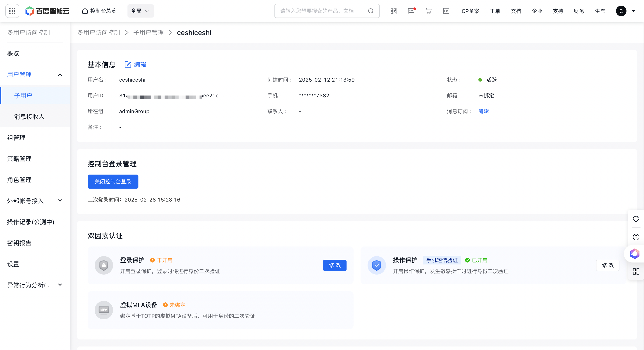This screenshot has height=350, width=644.
Task: Select 子用户 in the sidebar
Action: (x=35, y=96)
